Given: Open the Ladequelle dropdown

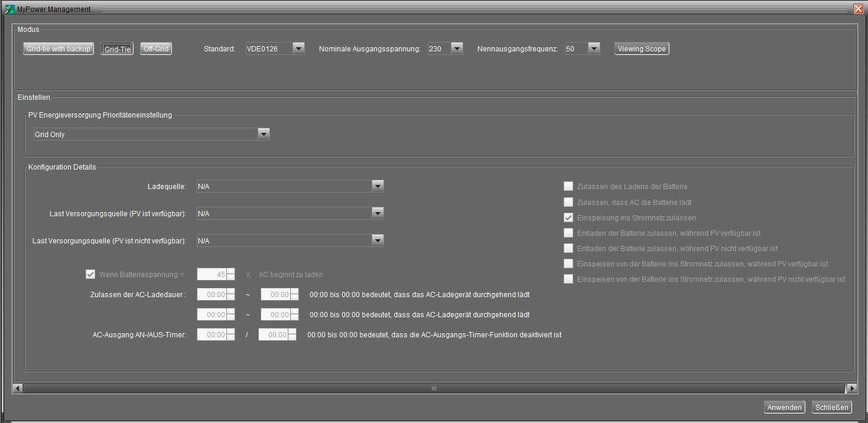Looking at the screenshot, I should [290, 187].
